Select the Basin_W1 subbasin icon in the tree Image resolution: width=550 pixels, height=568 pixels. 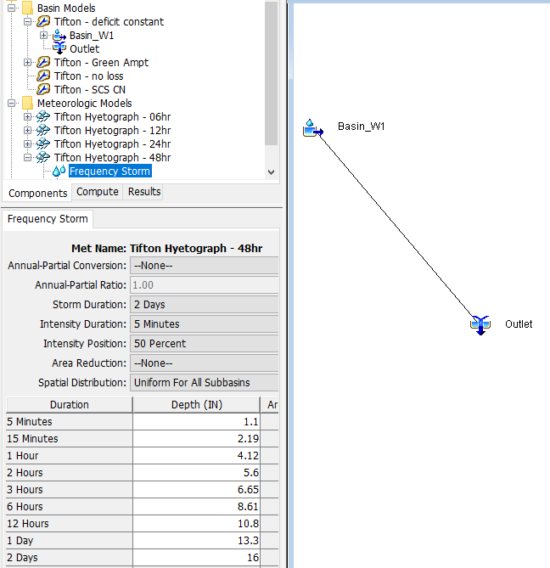click(59, 35)
